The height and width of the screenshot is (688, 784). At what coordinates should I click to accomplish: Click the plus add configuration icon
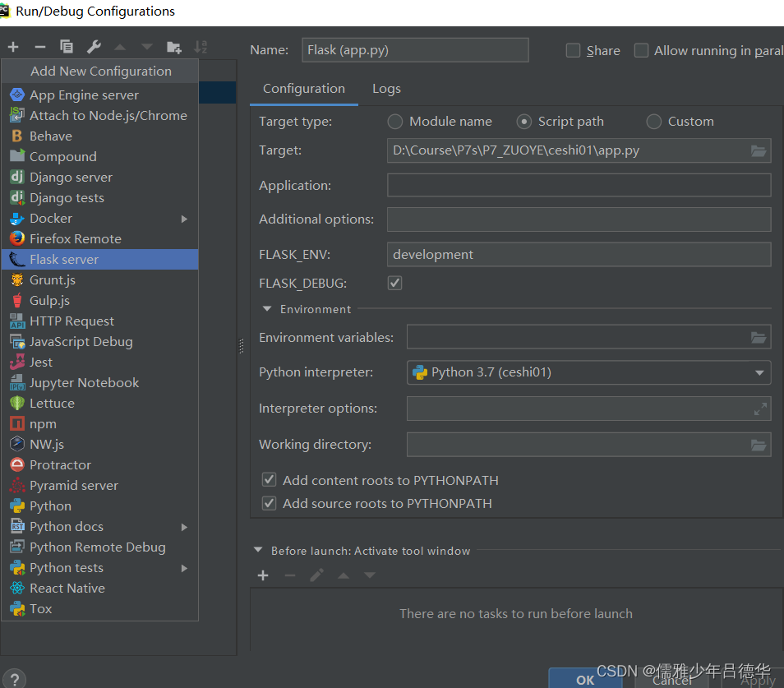[x=13, y=47]
